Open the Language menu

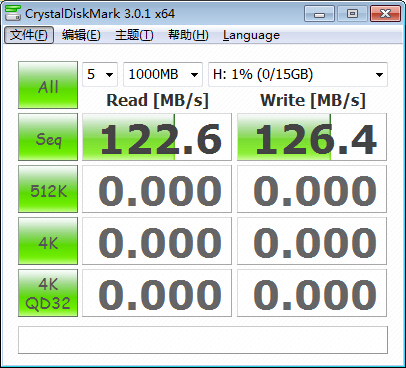tap(251, 35)
